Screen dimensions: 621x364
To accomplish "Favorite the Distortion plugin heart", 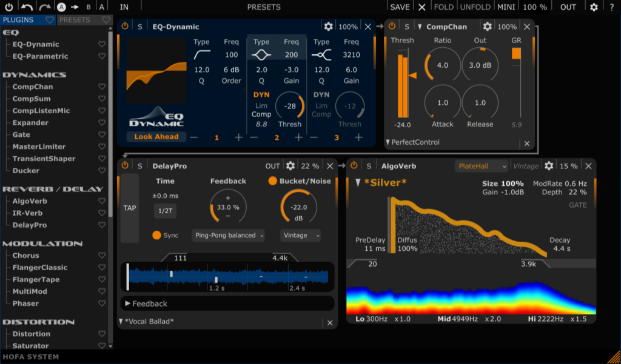I will pyautogui.click(x=102, y=334).
